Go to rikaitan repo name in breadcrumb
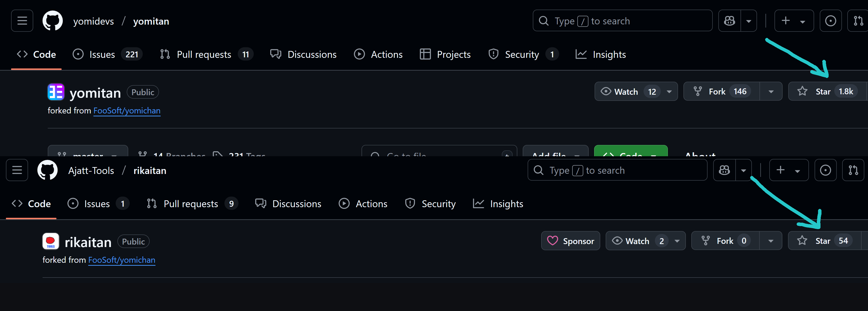Image resolution: width=868 pixels, height=311 pixels. (150, 170)
